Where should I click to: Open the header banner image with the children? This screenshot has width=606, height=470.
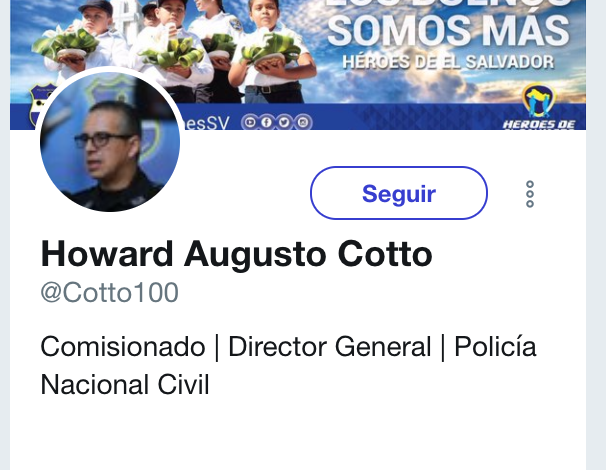[298, 65]
